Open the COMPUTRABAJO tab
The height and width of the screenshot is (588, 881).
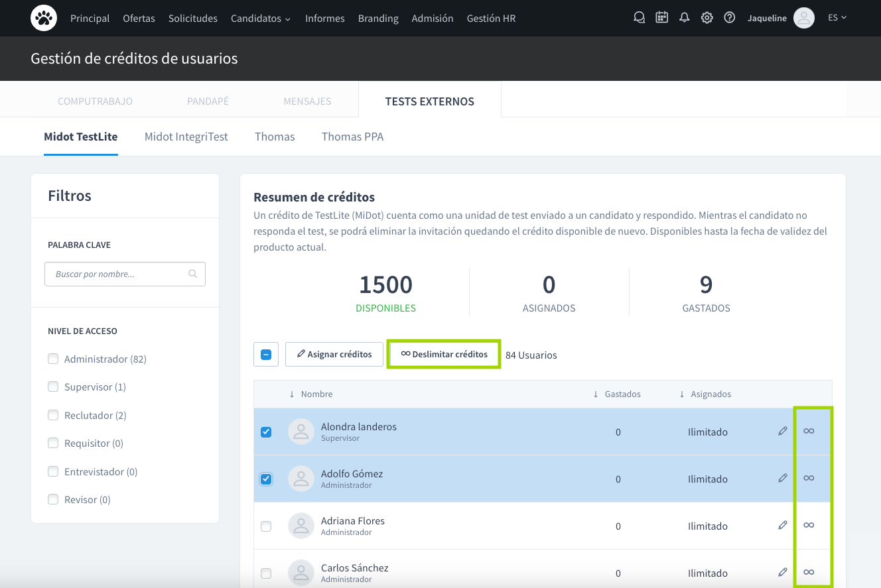click(95, 101)
